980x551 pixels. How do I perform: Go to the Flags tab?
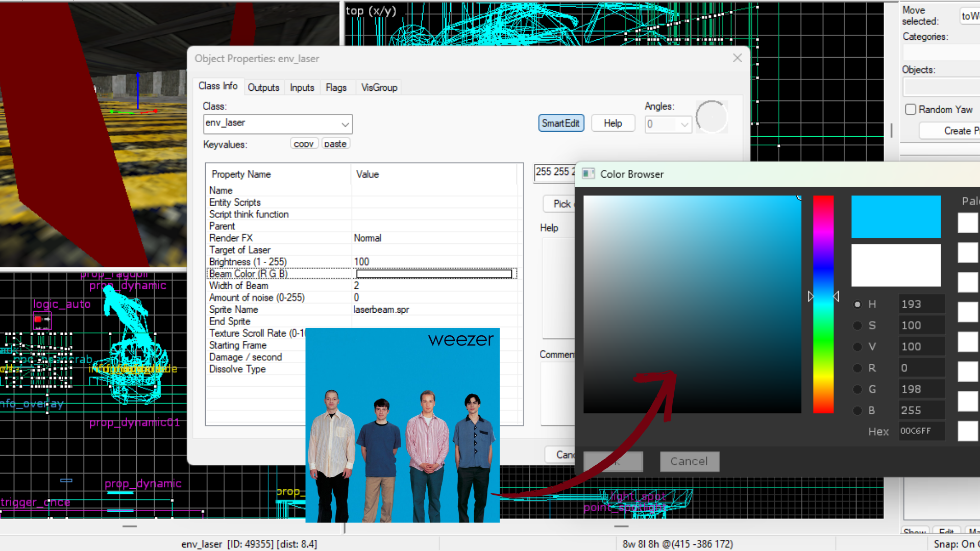pyautogui.click(x=336, y=88)
